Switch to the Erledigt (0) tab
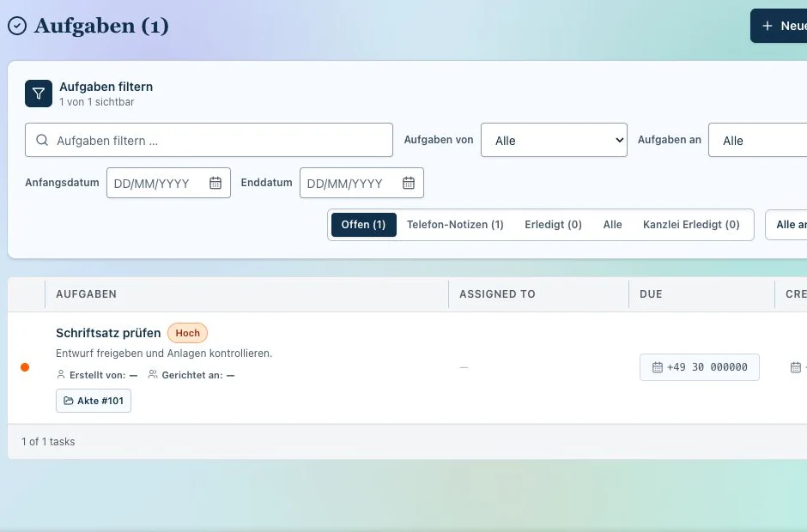 553,225
